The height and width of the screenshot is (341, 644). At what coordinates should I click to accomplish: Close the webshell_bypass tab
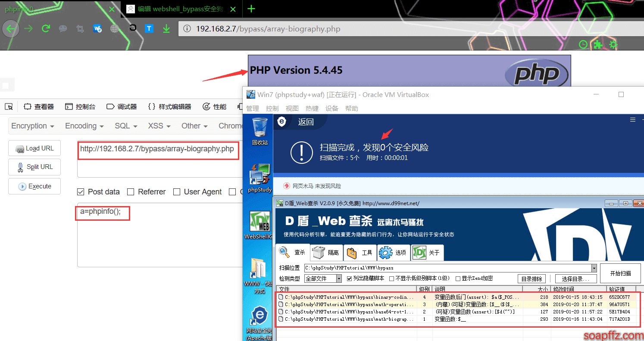click(x=233, y=9)
